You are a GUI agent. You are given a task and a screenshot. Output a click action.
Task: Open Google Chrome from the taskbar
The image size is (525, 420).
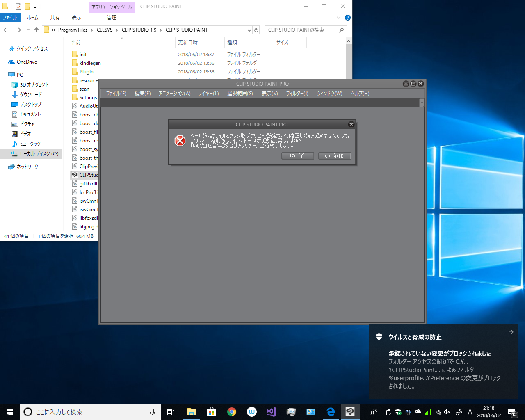coord(232,412)
